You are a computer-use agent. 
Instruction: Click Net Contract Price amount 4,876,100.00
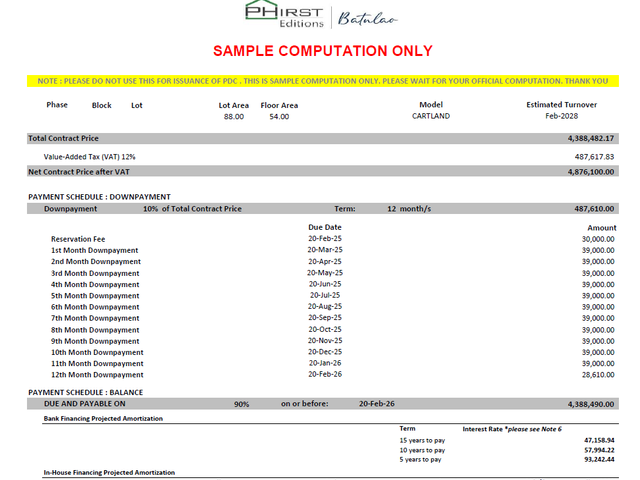coord(591,172)
